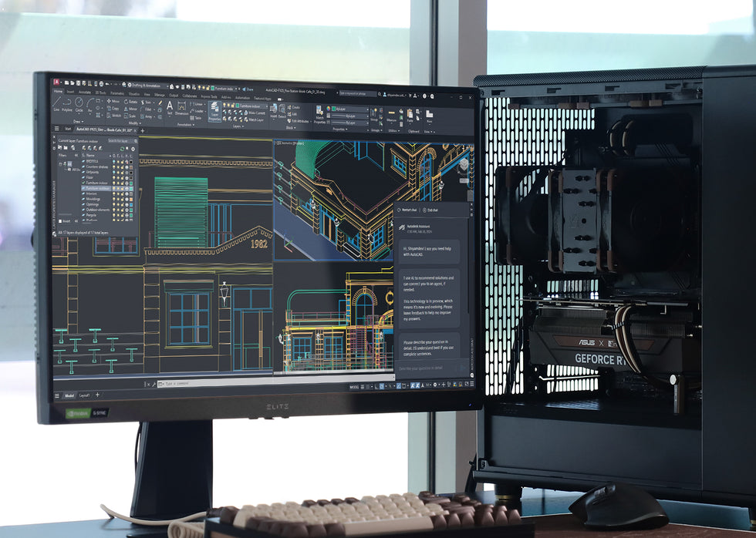Activate the Circle drawing tool

coord(78,103)
